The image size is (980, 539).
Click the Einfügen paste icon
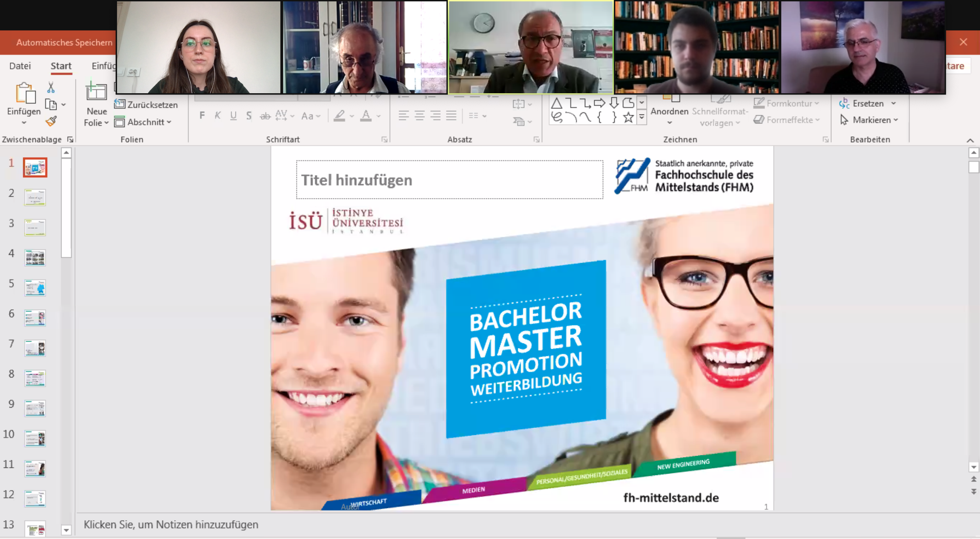[25, 93]
